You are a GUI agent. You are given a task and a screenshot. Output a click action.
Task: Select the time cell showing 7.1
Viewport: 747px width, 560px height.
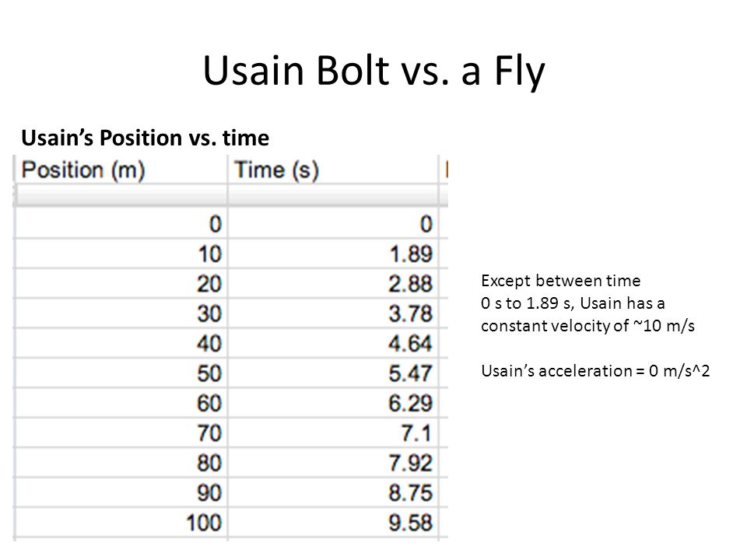[x=332, y=433]
